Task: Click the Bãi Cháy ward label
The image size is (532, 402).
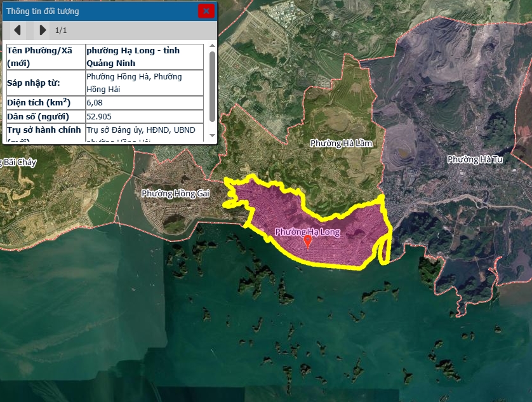Action: tap(19, 163)
